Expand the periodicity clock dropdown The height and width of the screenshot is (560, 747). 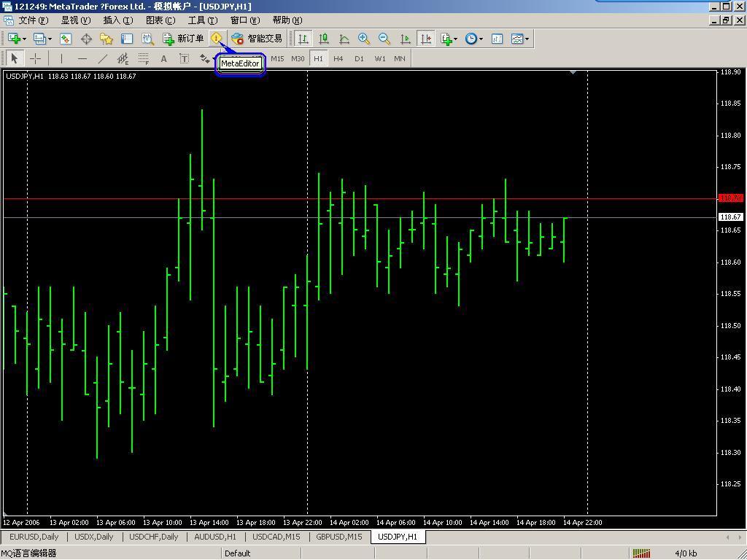[481, 39]
